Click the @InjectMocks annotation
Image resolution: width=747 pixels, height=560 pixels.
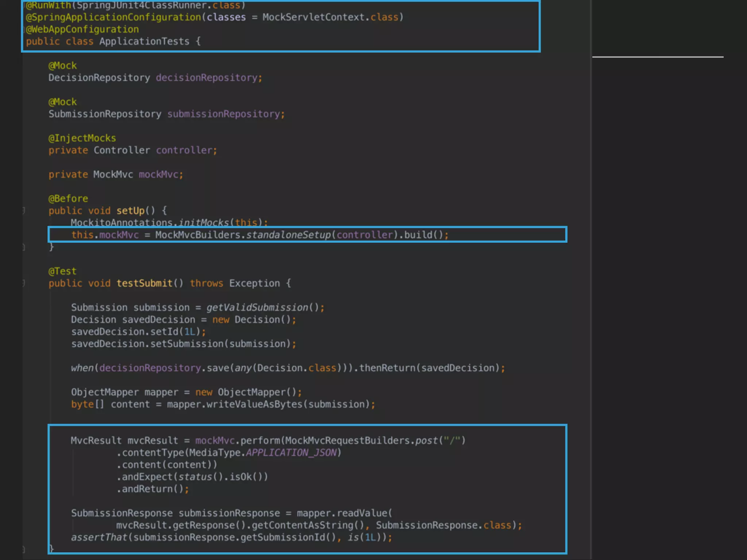click(x=82, y=138)
